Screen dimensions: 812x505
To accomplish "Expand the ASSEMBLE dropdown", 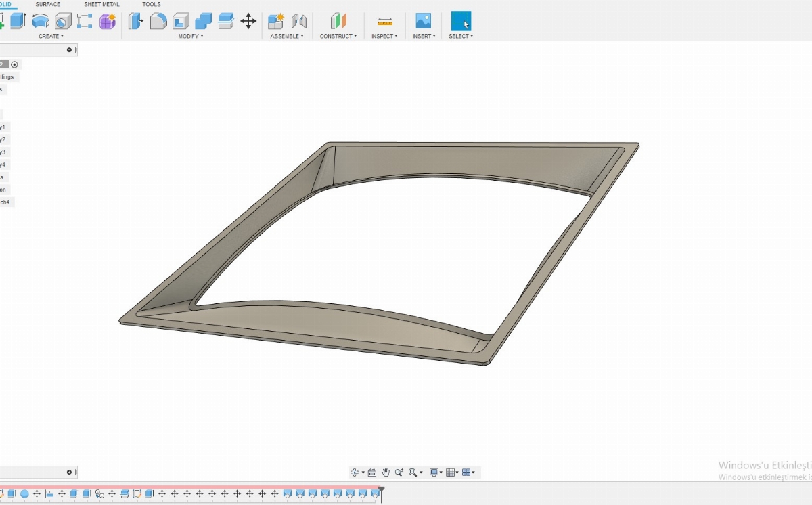I will 287,36.
